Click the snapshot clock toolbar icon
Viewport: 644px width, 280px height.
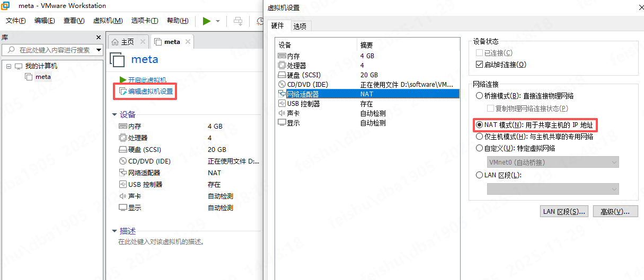tap(260, 21)
